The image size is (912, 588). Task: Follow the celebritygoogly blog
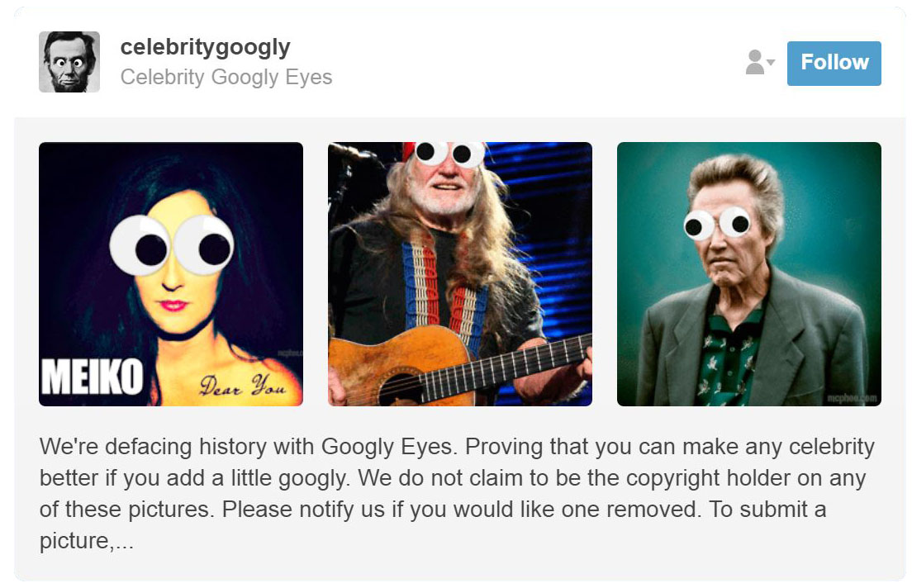coord(834,64)
